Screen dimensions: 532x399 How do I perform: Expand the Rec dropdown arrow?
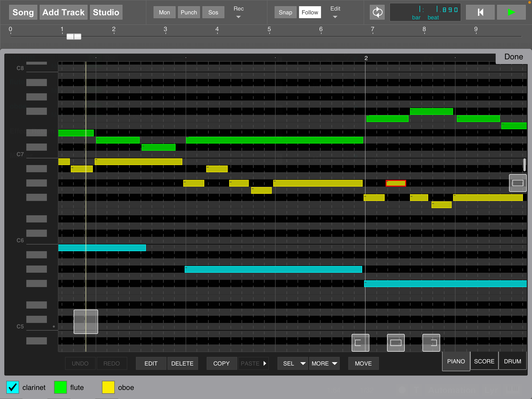point(238,17)
